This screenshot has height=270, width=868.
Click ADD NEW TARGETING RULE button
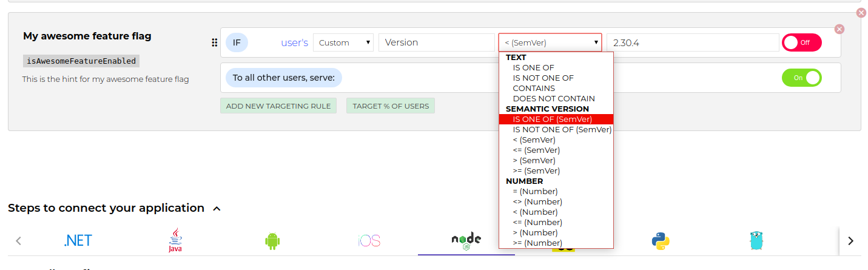[278, 106]
